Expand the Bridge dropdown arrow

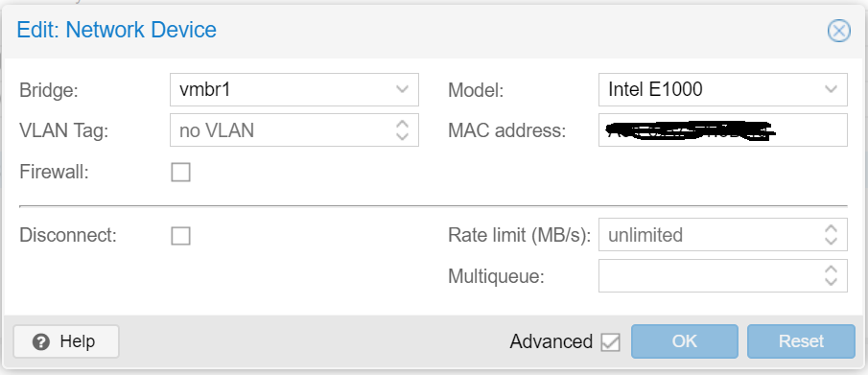(x=403, y=89)
